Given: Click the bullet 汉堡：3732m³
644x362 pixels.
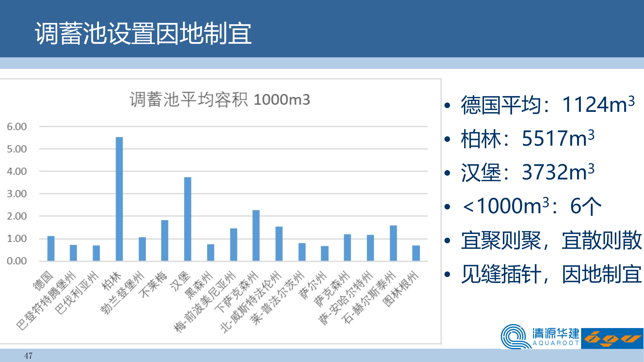Looking at the screenshot, I should coord(527,172).
